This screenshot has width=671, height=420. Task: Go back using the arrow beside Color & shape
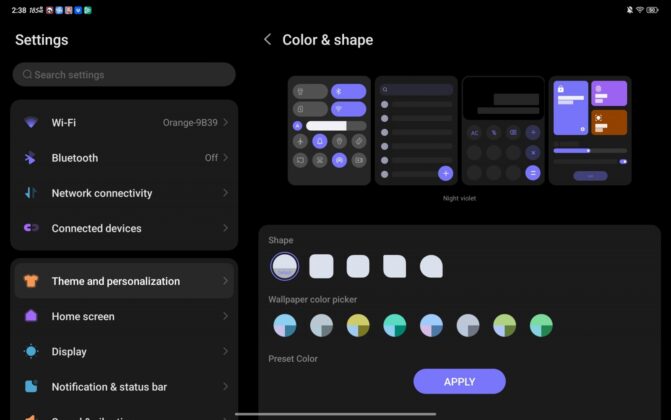(268, 39)
